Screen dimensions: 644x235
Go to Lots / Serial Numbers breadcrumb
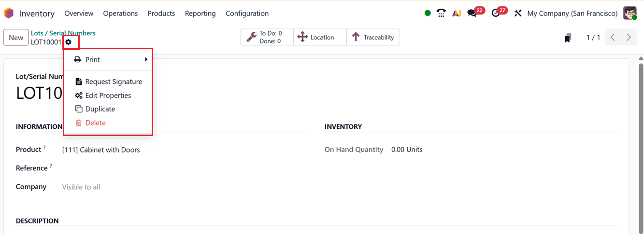pos(63,33)
